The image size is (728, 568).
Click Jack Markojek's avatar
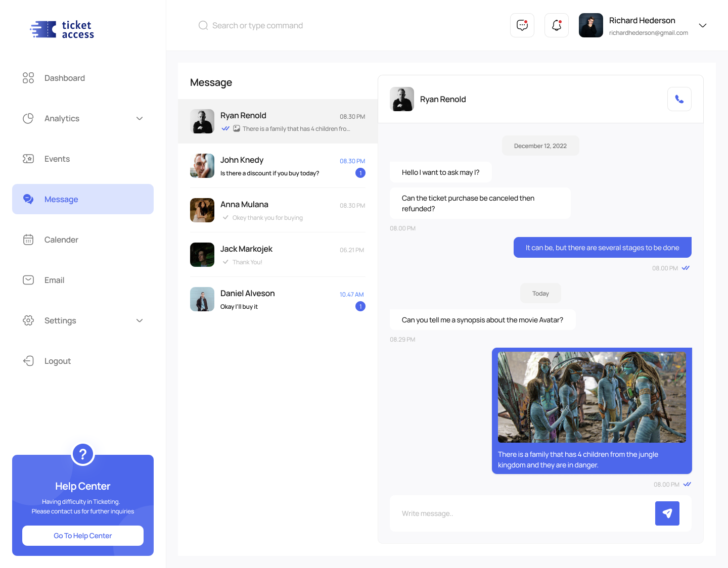point(202,255)
